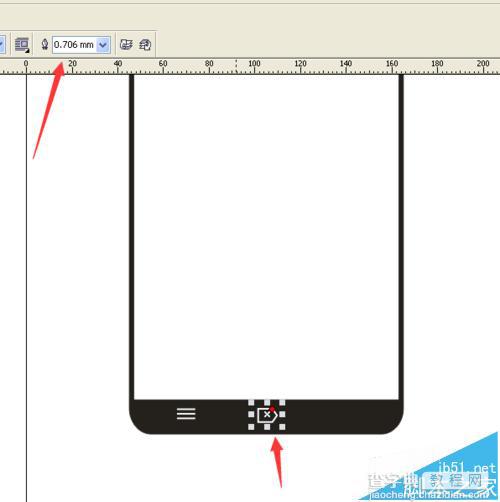This screenshot has width=500, height=502.
Task: Select the white pentagon arrow outline shape
Action: click(267, 415)
